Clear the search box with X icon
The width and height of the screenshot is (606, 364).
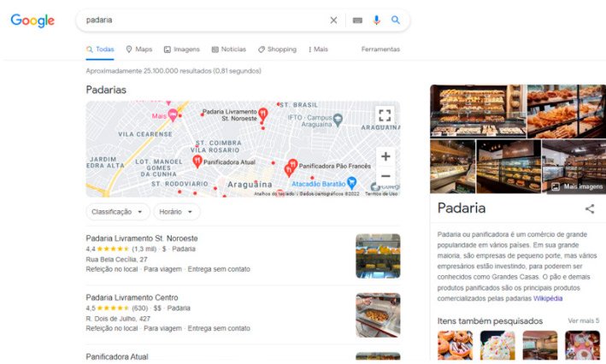[333, 21]
